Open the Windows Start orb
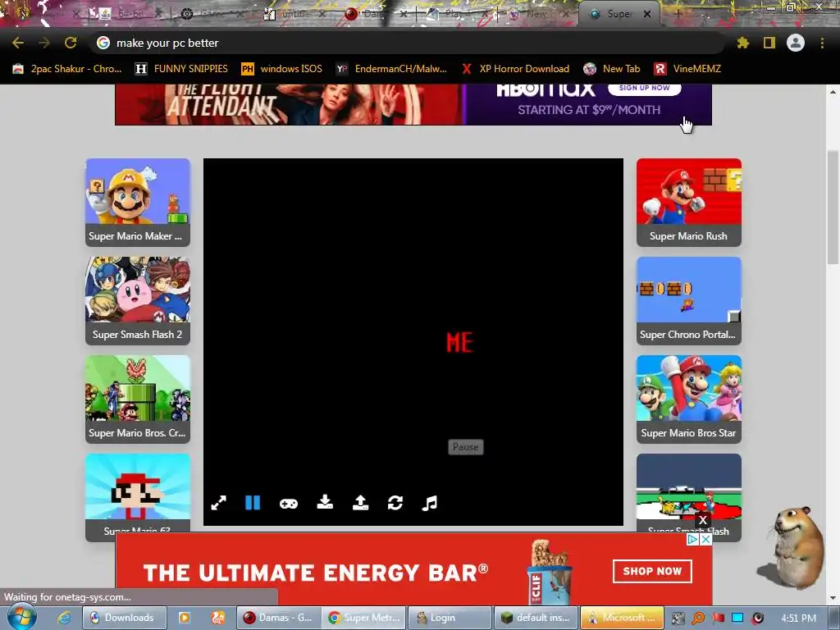 (x=22, y=618)
